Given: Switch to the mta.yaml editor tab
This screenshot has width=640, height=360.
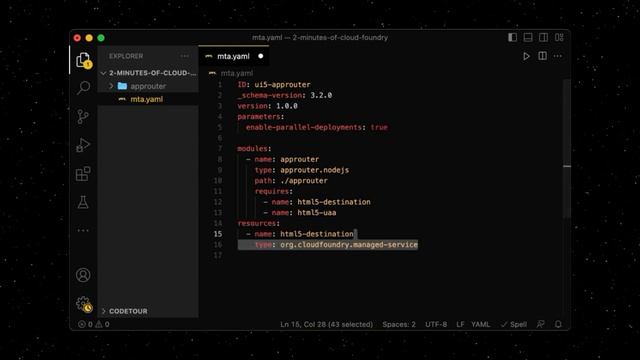Looking at the screenshot, I should click(x=234, y=56).
